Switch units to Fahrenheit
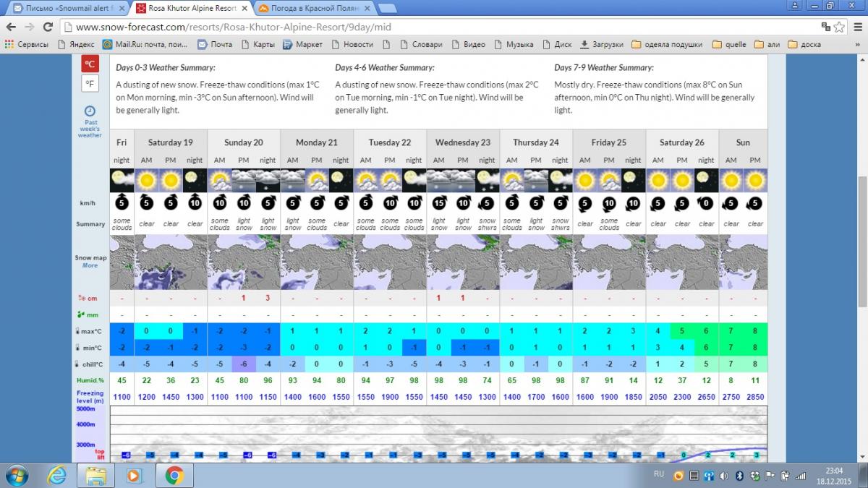 coord(90,84)
